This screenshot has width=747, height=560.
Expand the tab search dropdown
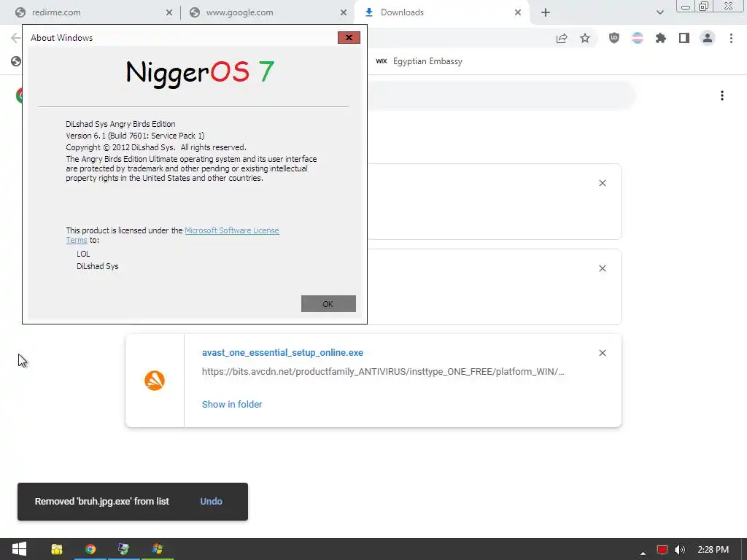659,12
